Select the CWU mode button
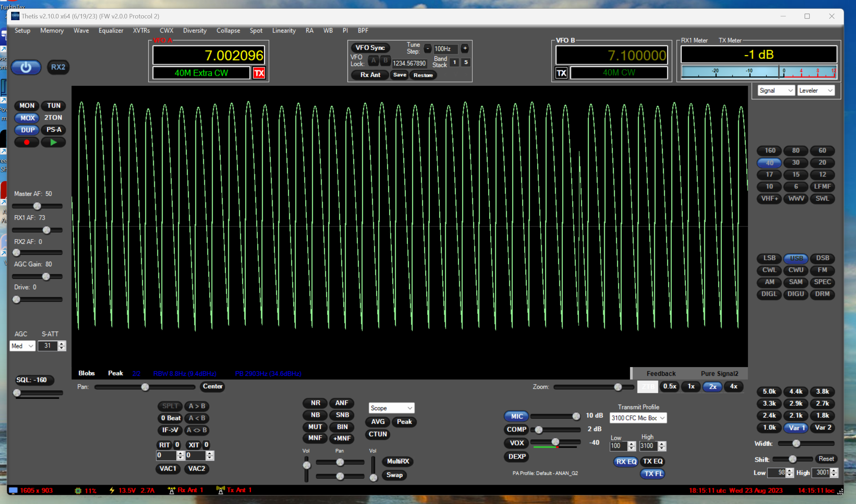Viewport: 856px width, 504px height. [x=796, y=270]
